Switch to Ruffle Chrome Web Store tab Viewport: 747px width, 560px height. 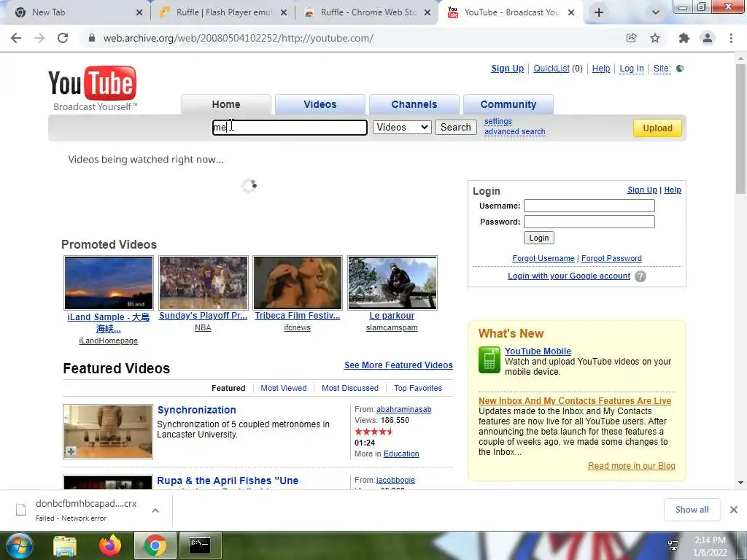tap(368, 12)
